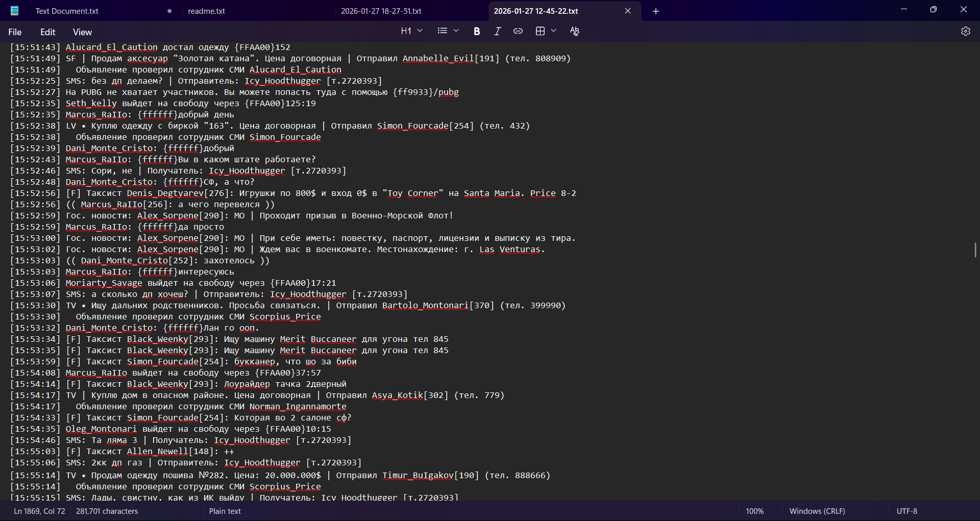
Task: Switch to the 2026-01-27 18-27-51.txt tab
Action: point(381,11)
